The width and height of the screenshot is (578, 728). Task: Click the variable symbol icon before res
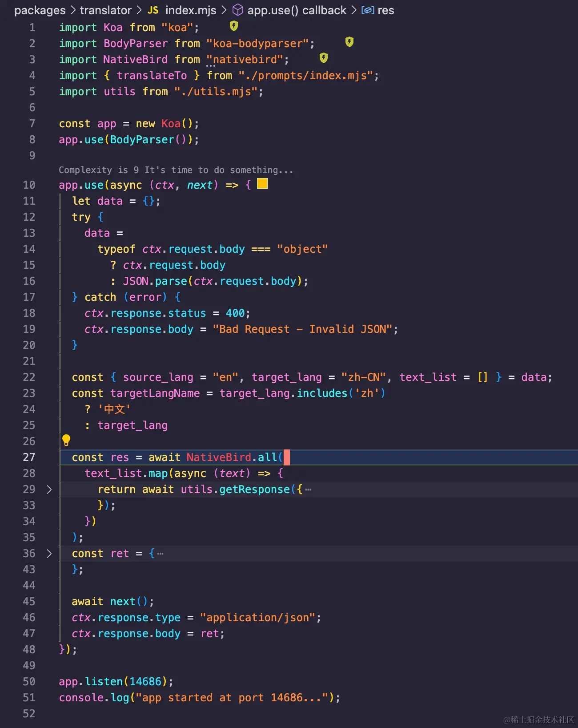point(368,10)
